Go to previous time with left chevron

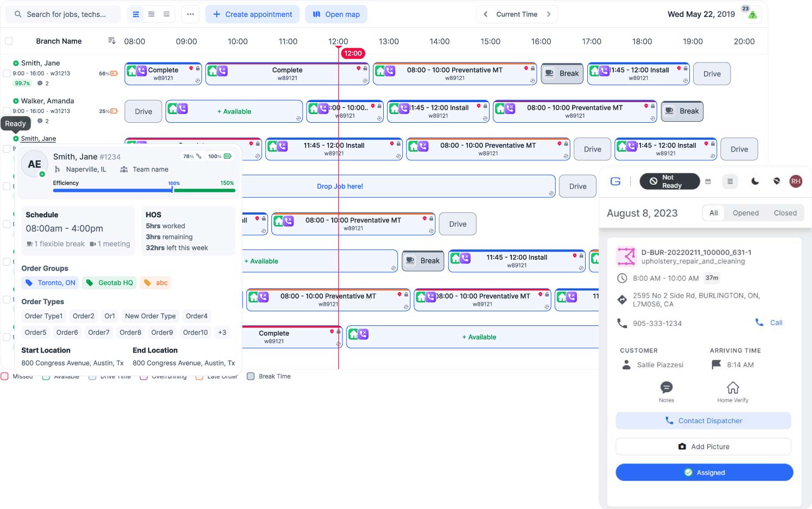coord(485,14)
